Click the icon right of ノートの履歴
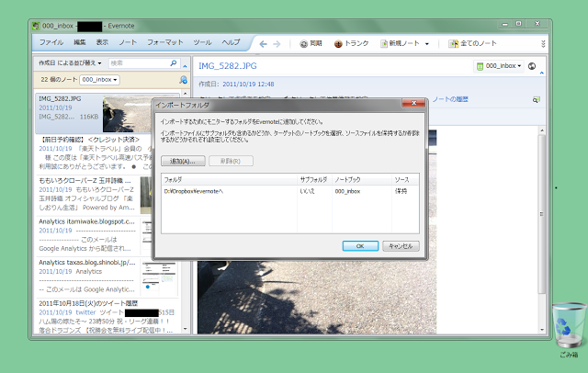This screenshot has width=588, height=373. tap(537, 99)
